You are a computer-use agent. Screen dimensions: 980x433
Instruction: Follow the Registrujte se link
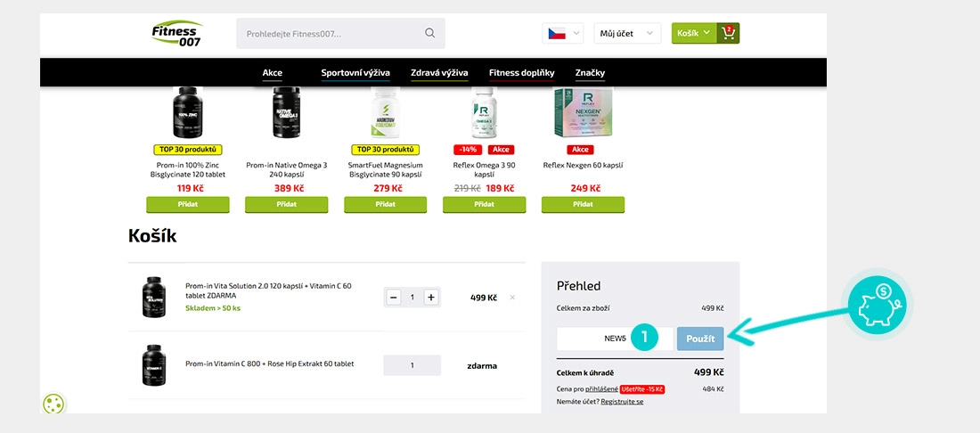[x=622, y=402]
